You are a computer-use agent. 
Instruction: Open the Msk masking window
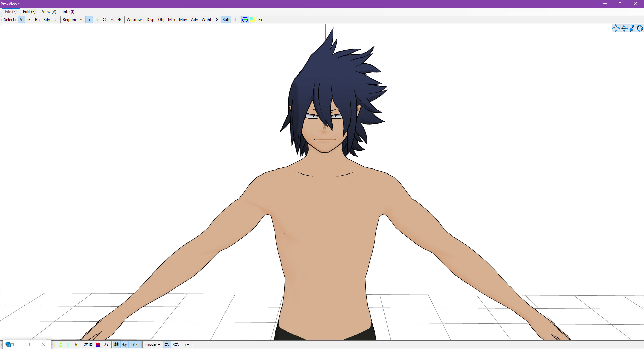tap(172, 20)
